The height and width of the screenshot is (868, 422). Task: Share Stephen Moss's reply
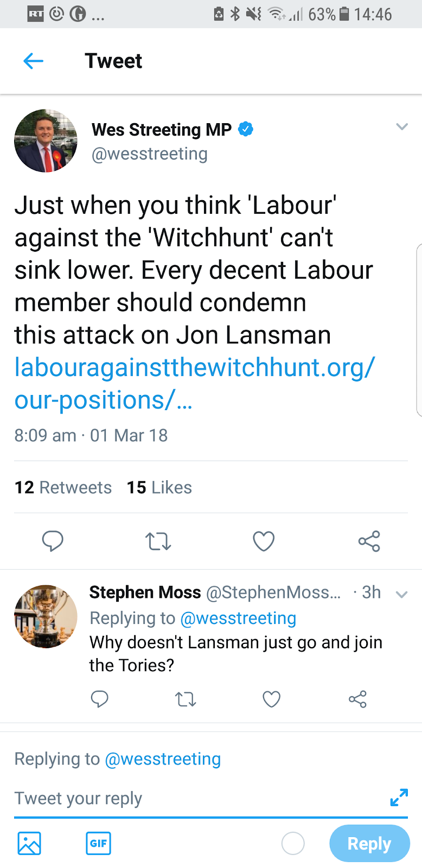(x=357, y=699)
